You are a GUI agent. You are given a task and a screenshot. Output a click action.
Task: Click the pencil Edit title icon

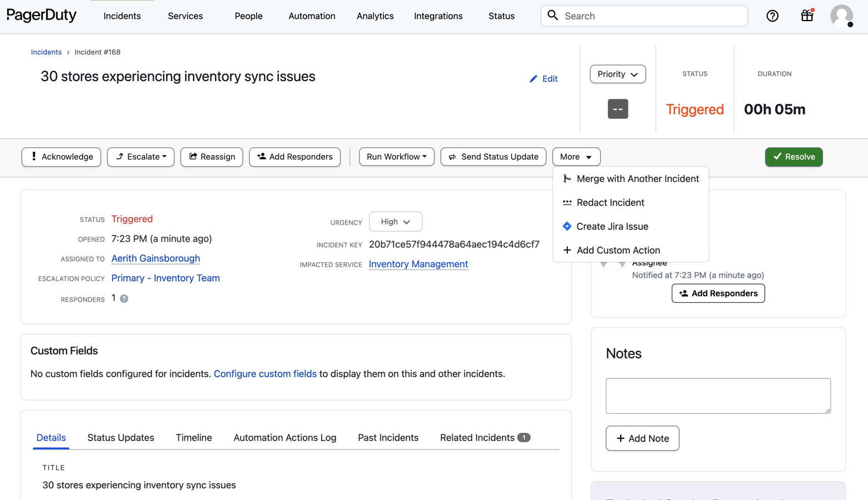[533, 79]
